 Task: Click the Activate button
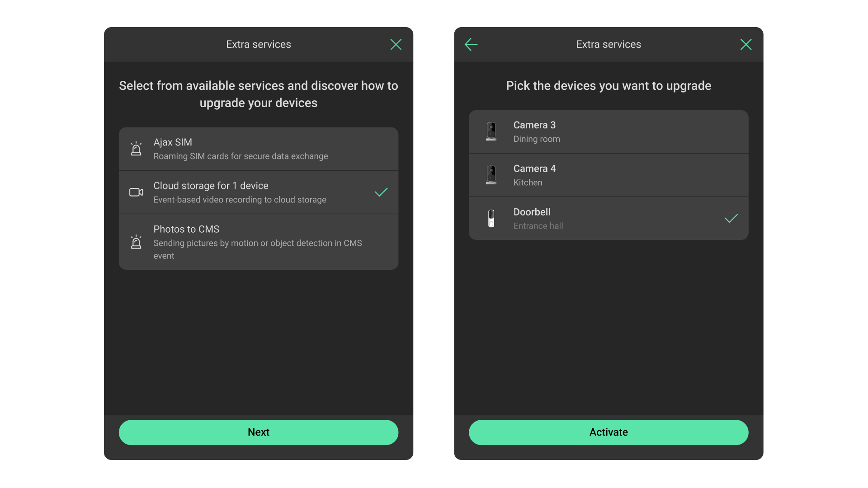coord(609,432)
